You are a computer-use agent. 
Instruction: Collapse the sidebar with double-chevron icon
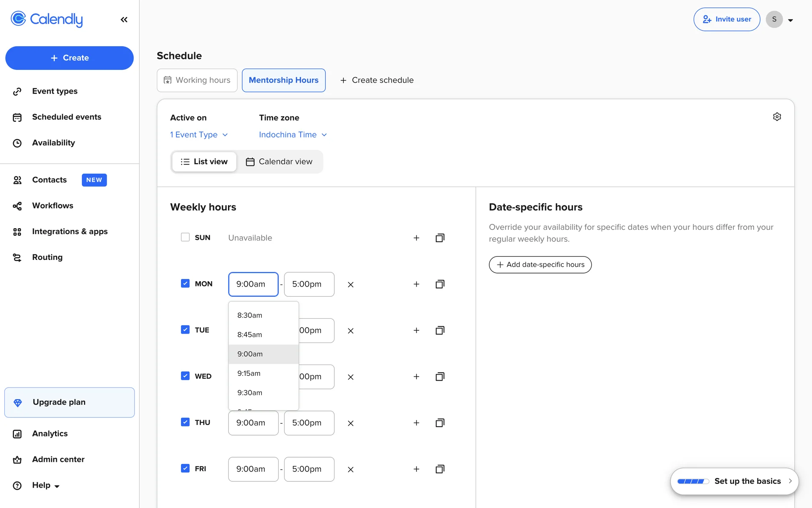[x=124, y=19]
